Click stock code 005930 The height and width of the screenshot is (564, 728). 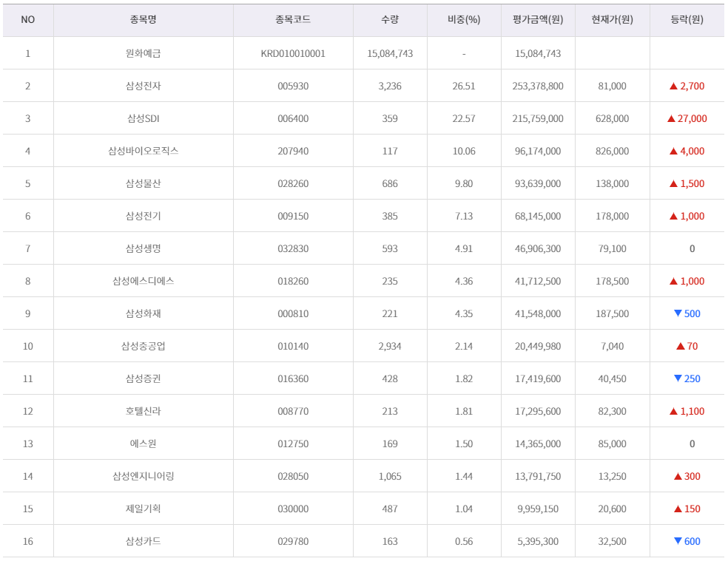pyautogui.click(x=293, y=86)
